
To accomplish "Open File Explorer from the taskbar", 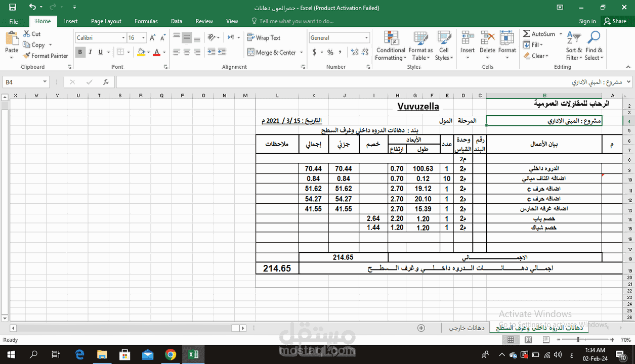I will (102, 354).
